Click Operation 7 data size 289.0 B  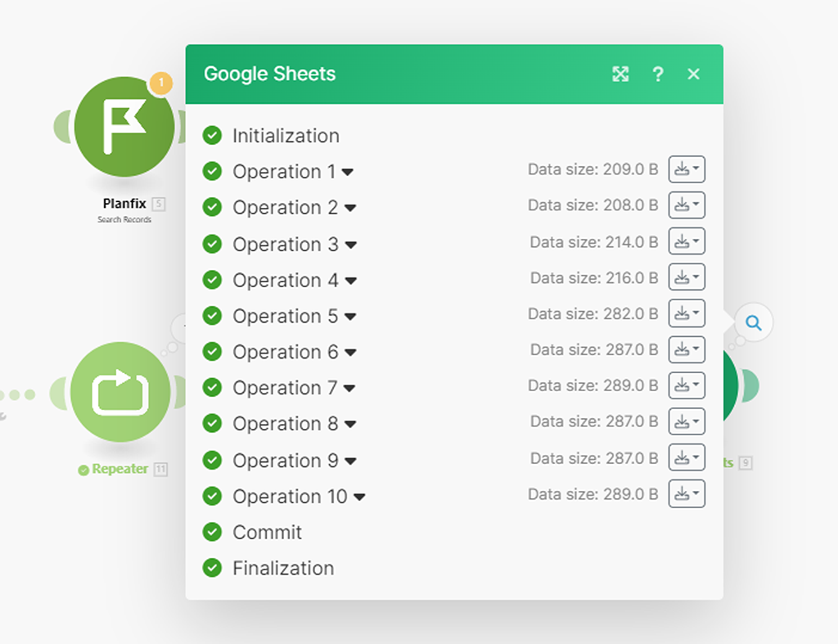tap(592, 385)
